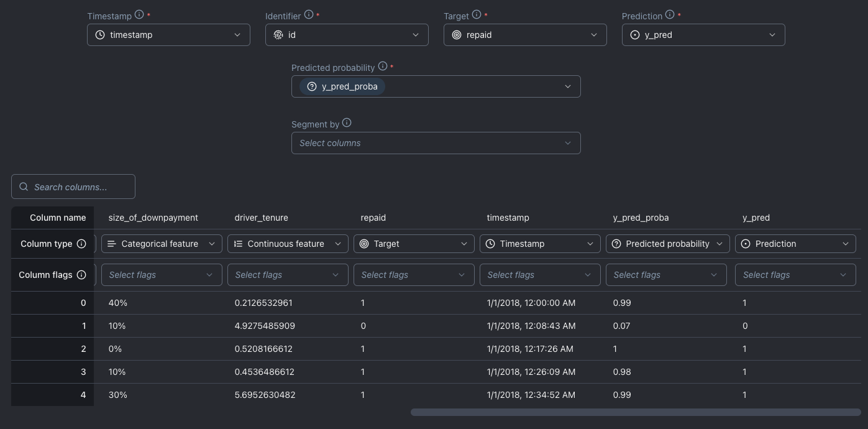Click info icon beside Identifier label

pyautogui.click(x=309, y=15)
